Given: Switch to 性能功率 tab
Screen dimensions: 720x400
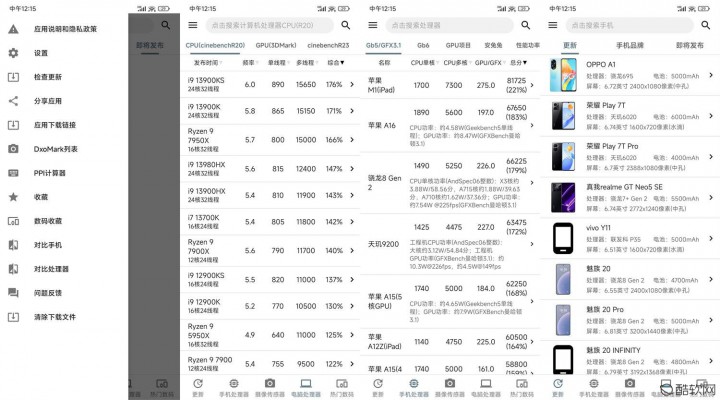Looking at the screenshot, I should (x=528, y=45).
